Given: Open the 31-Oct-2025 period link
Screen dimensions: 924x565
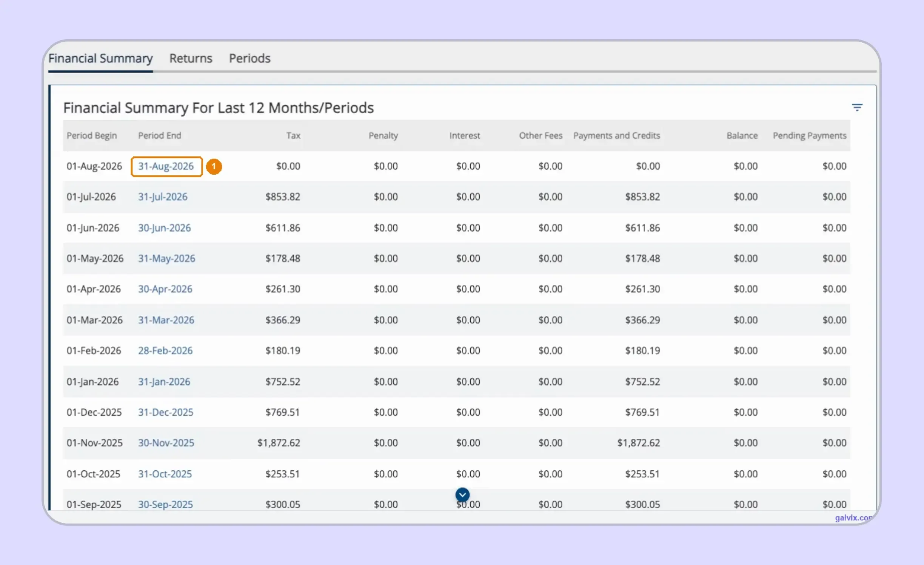Looking at the screenshot, I should pyautogui.click(x=165, y=474).
